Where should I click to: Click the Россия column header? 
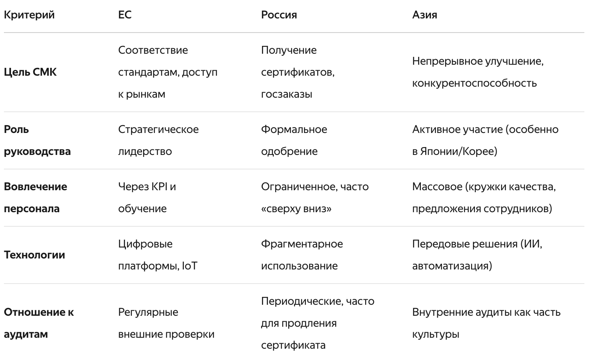pos(279,15)
